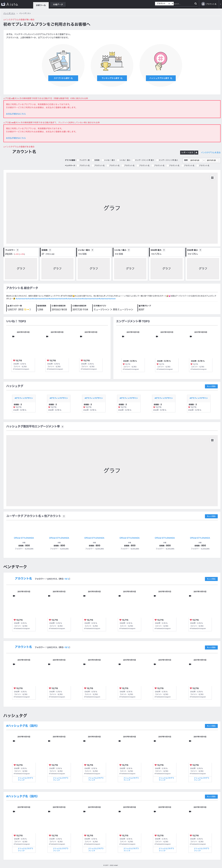
Task: Click the search magnifier icon in header
Action: [195, 4]
